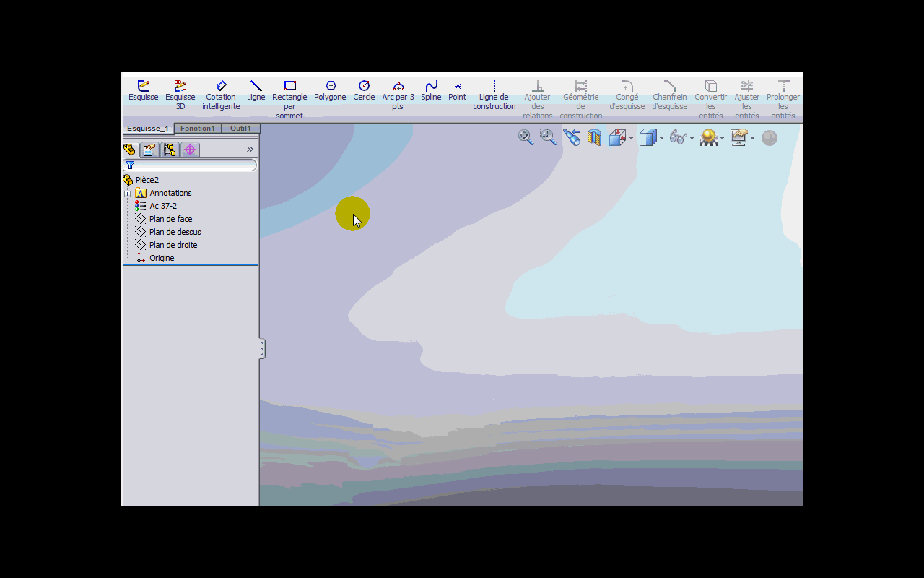The width and height of the screenshot is (924, 578).
Task: Activate zoom to area icon
Action: (x=549, y=137)
